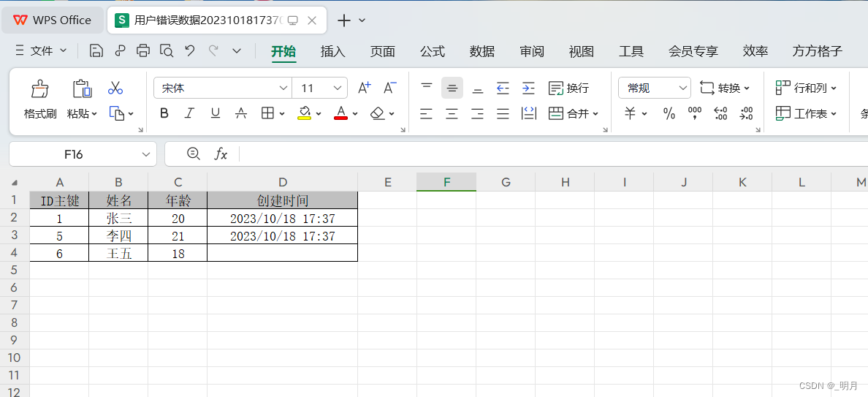Image resolution: width=868 pixels, height=397 pixels.
Task: Click the Save icon in quick access bar
Action: (x=96, y=51)
